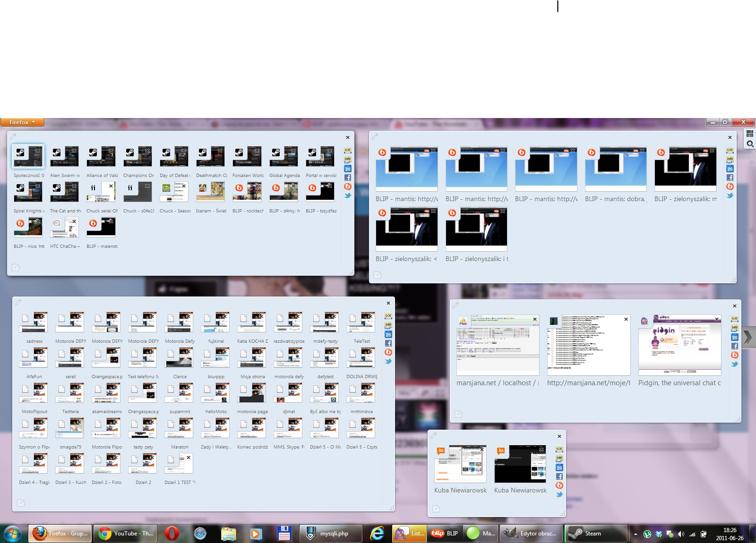
Task: Open Twitter app tab in Kuba Niewiarowski group
Action: coord(559,494)
